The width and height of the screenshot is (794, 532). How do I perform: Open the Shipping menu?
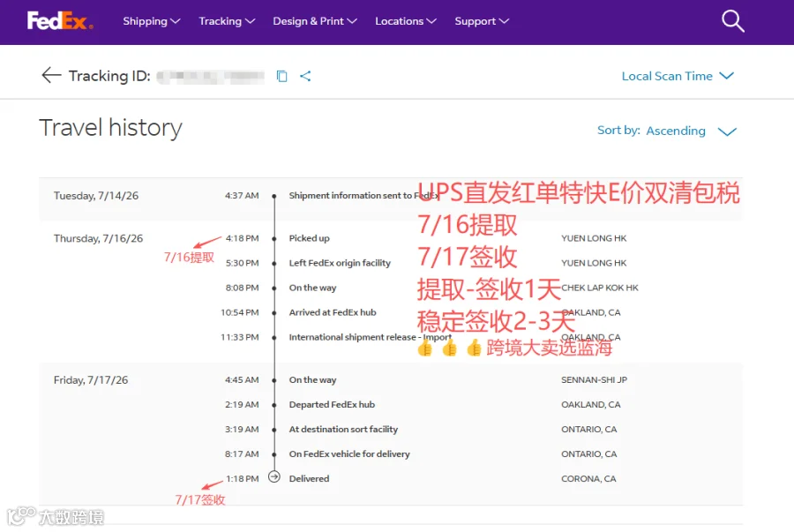coord(152,21)
